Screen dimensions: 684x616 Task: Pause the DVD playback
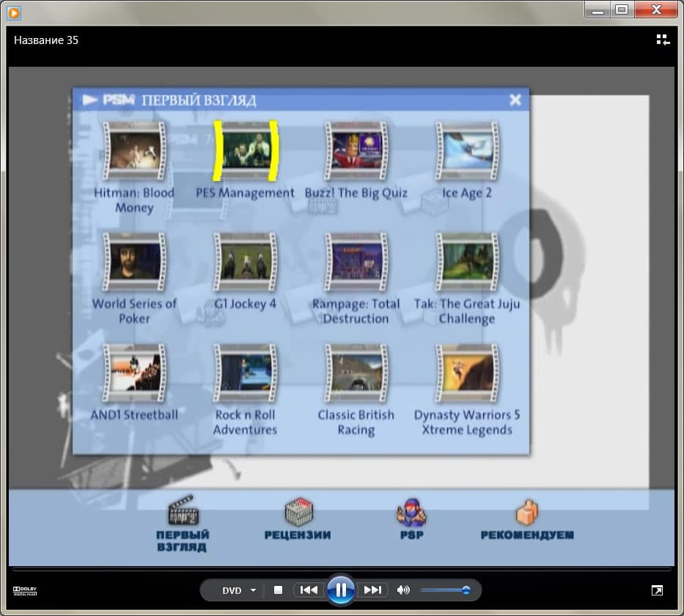coord(341,590)
